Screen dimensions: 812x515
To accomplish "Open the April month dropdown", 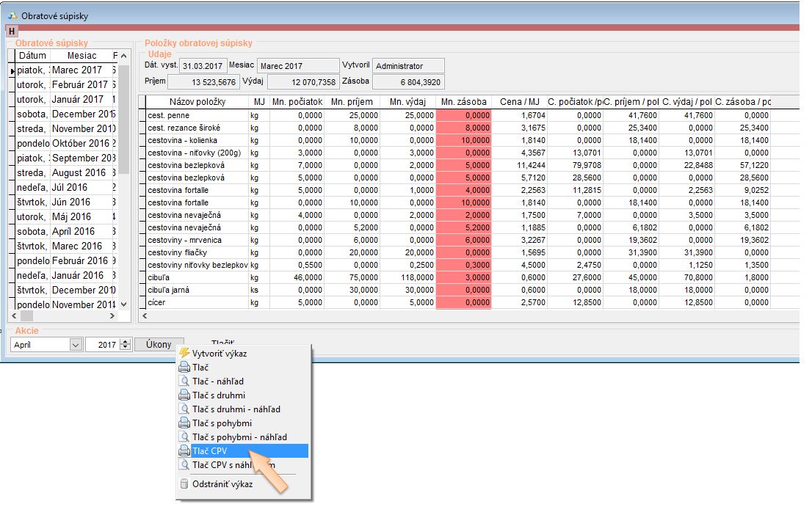I will pos(75,345).
